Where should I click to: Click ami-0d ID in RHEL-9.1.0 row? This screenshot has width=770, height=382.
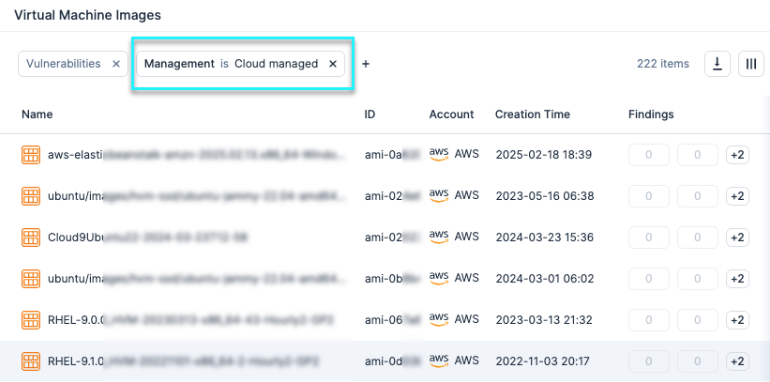point(392,361)
